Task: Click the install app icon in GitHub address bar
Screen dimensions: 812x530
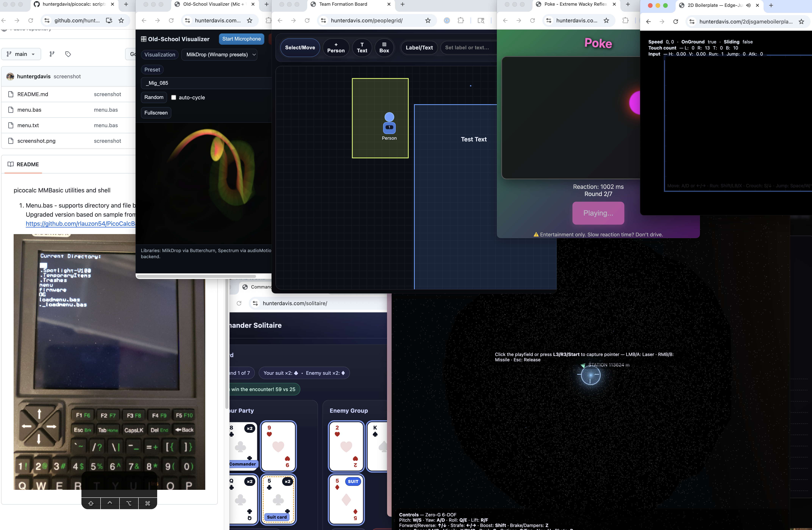Action: click(109, 20)
